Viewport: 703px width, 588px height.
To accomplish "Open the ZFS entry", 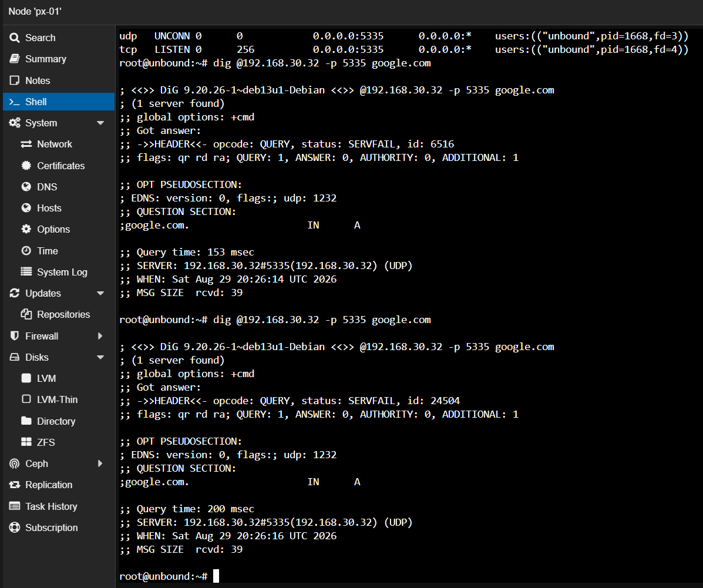I will [59, 442].
